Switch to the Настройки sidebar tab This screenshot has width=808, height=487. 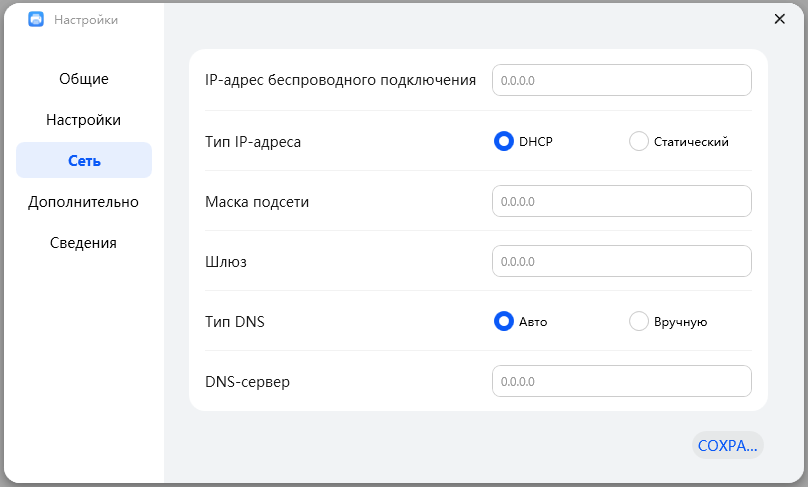pos(84,120)
